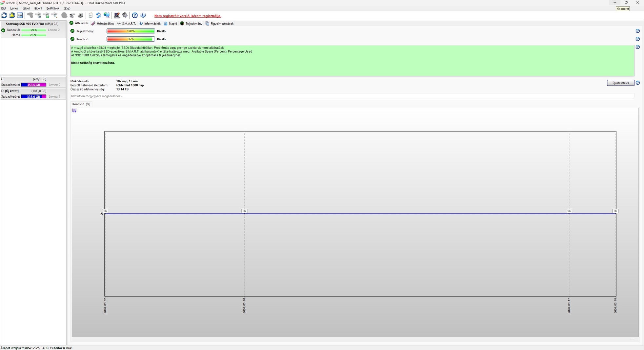This screenshot has height=350, width=644.
Task: Open the Riport menu
Action: click(38, 9)
